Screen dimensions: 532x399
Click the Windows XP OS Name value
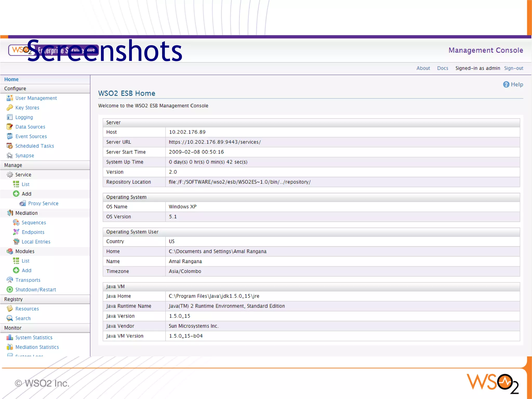[x=183, y=207]
